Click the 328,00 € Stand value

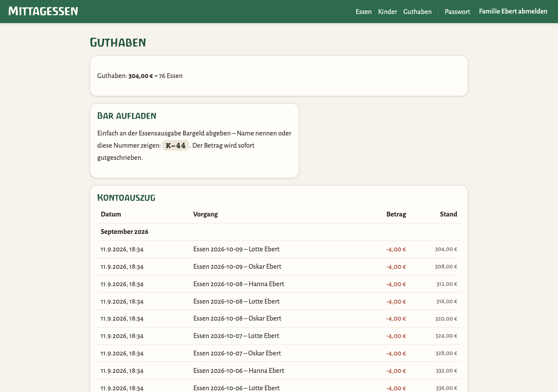[x=446, y=353]
